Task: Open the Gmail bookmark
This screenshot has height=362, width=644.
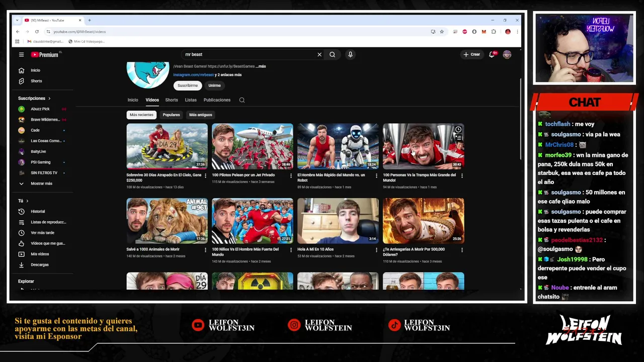Action: pos(45,42)
